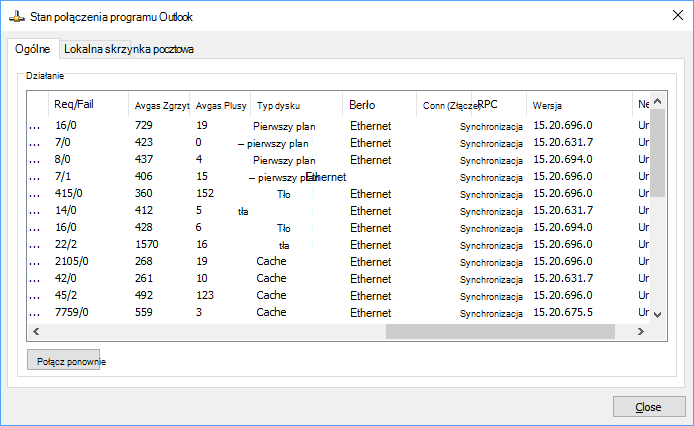Select the row with Req/Fail 22/2
This screenshot has width=694, height=426.
pos(339,244)
